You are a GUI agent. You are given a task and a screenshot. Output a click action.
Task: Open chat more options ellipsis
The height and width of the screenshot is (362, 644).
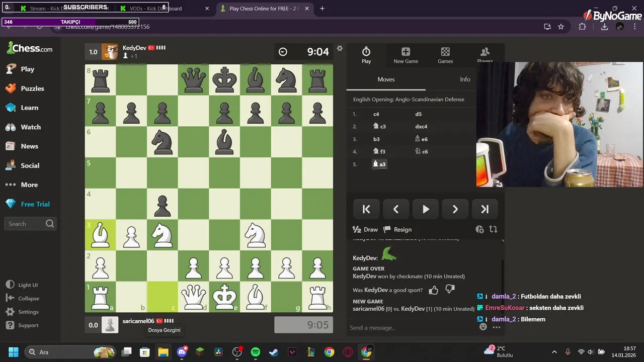pos(497,327)
